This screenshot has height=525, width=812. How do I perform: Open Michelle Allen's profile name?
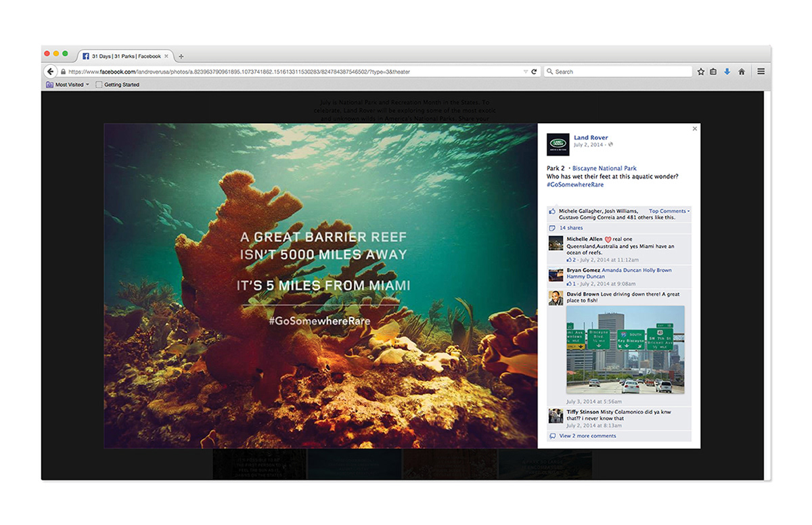pyautogui.click(x=584, y=239)
